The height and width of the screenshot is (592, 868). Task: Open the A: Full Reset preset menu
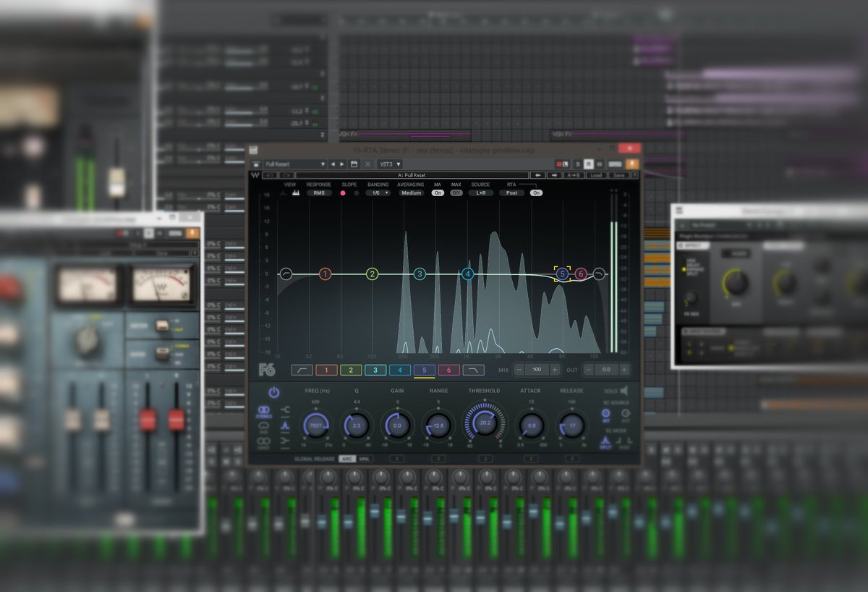pos(412,175)
